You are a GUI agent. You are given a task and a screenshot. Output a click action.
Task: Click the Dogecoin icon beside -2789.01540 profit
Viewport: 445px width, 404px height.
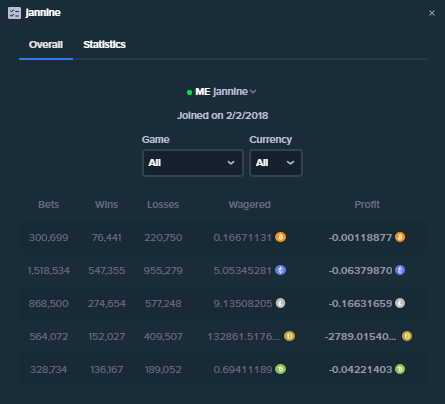407,336
